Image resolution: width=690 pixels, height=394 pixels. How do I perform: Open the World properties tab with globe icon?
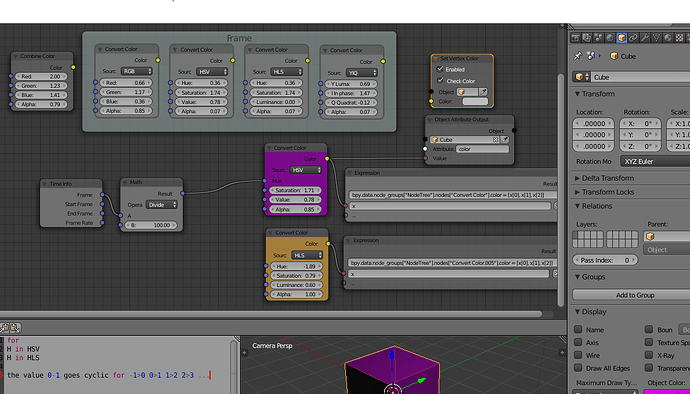coord(609,38)
